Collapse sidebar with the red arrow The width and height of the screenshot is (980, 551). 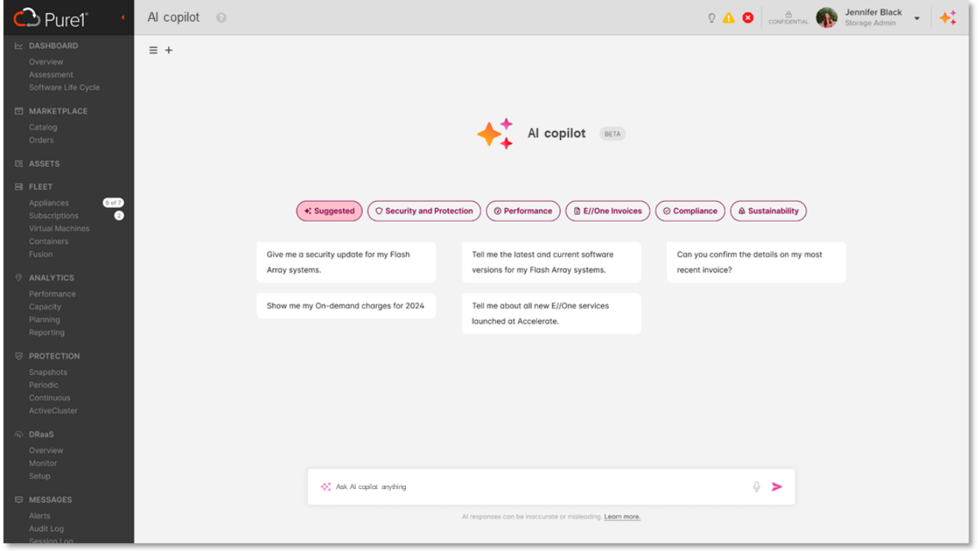123,17
